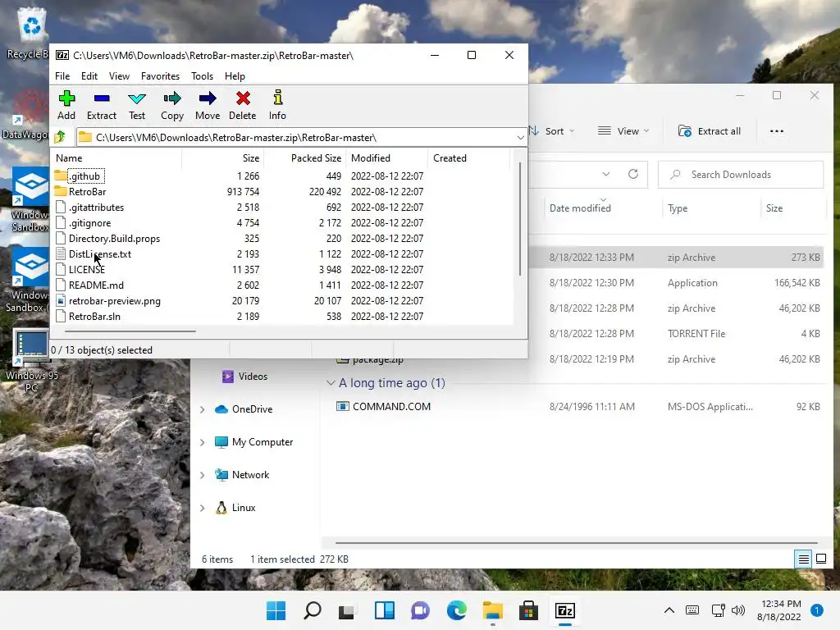Open Windows 95 PC desktop shortcut
Image resolution: width=840 pixels, height=630 pixels.
click(31, 361)
